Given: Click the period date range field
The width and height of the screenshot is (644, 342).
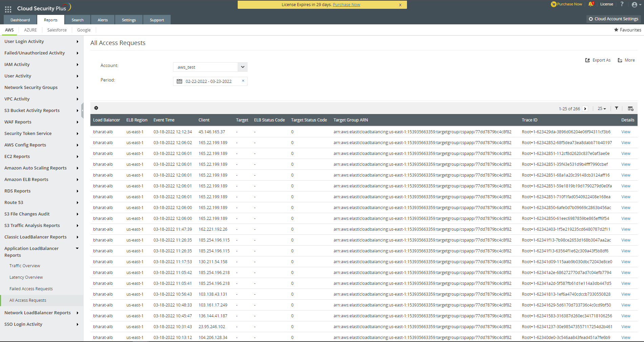Looking at the screenshot, I should pos(210,81).
